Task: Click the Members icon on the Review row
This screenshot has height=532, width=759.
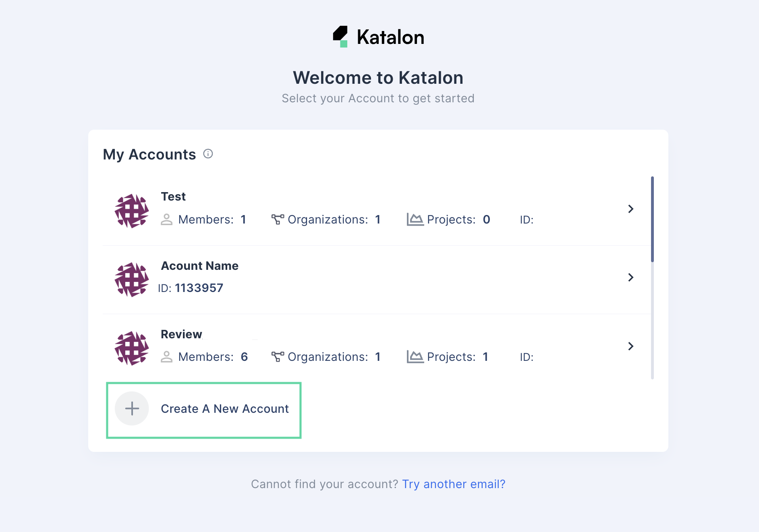Action: 167,357
